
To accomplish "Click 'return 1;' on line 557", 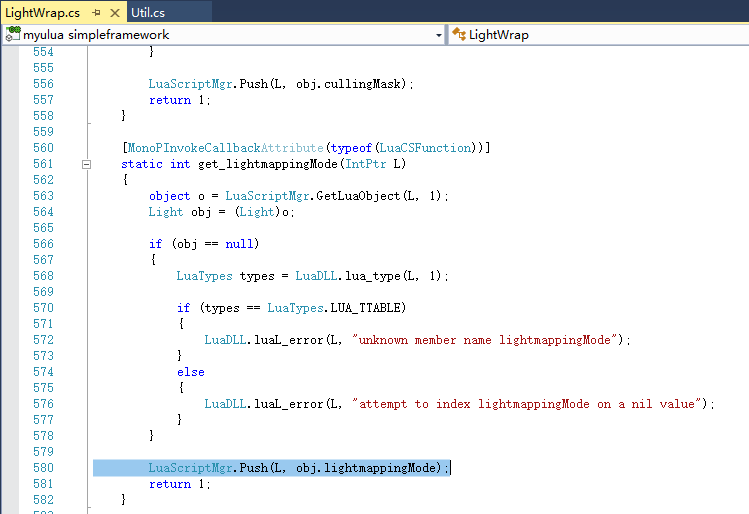I will coord(180,100).
